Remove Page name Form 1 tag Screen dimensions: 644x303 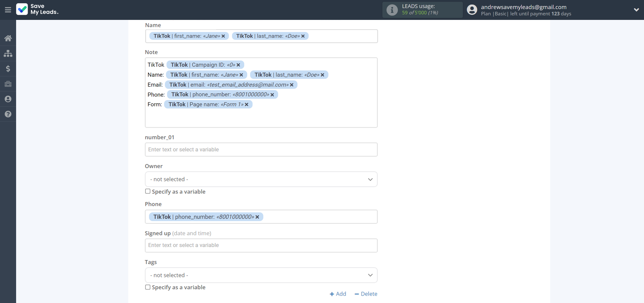point(247,105)
